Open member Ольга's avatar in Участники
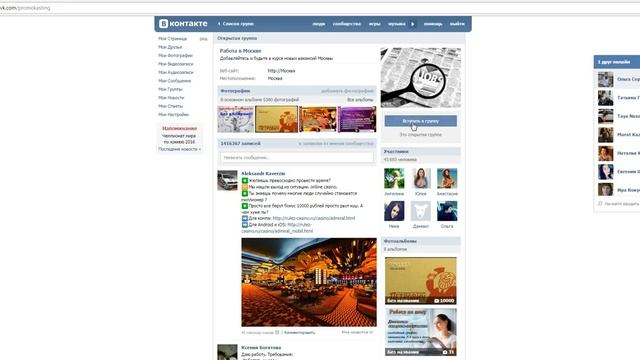The width and height of the screenshot is (640, 360). pyautogui.click(x=447, y=211)
